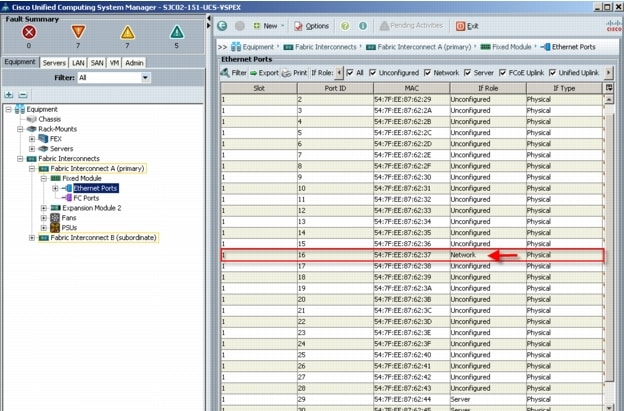
Task: Sort by the If Role column header
Action: point(488,88)
